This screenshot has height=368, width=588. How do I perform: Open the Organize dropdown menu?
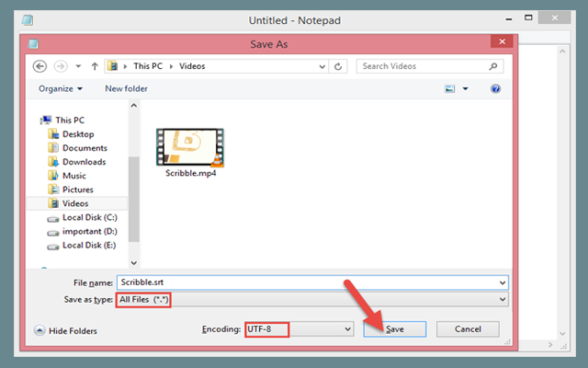point(61,89)
